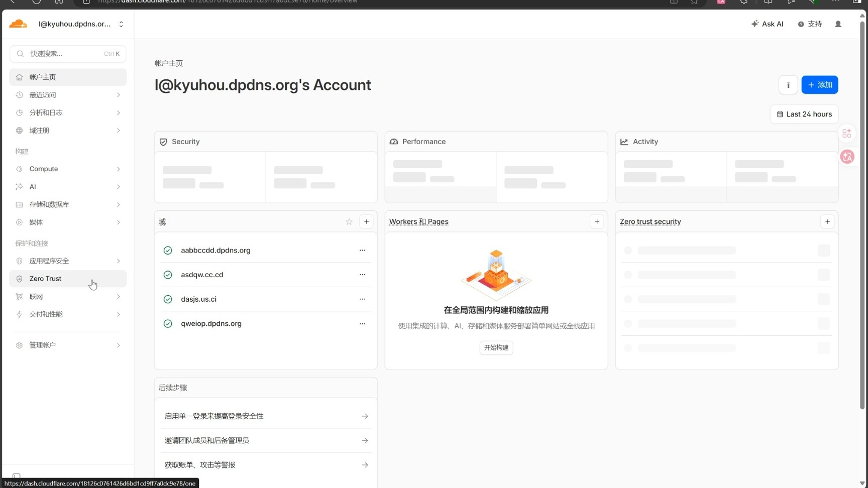868x488 pixels.
Task: Open the account more-options menu
Action: pyautogui.click(x=788, y=85)
